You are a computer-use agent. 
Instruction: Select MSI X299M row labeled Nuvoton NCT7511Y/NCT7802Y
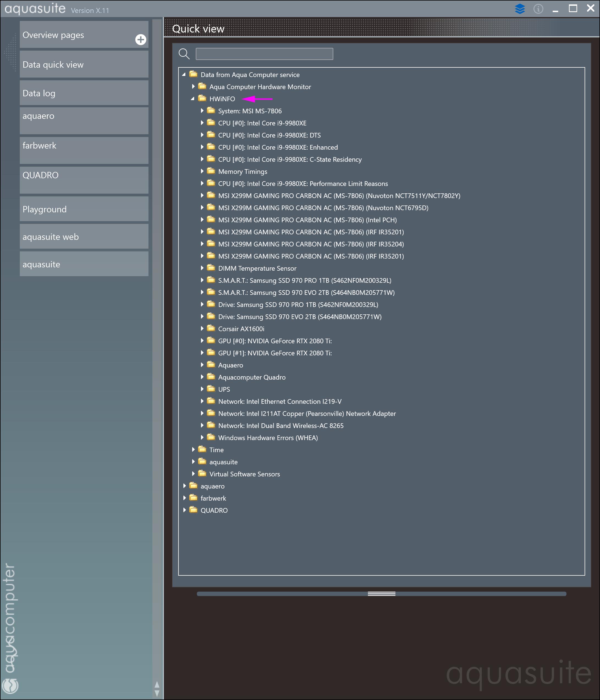[x=339, y=196]
